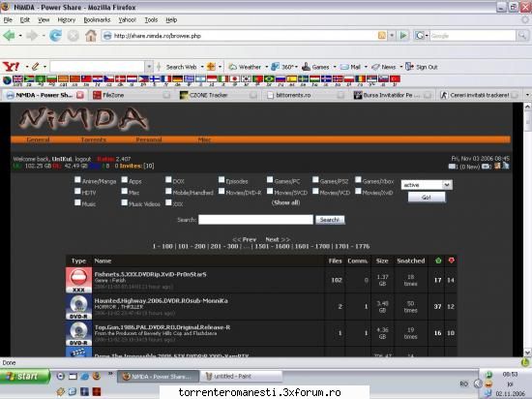Open Back button history dropdown arrow
Viewport: 532px width, 399px height.
20,35
